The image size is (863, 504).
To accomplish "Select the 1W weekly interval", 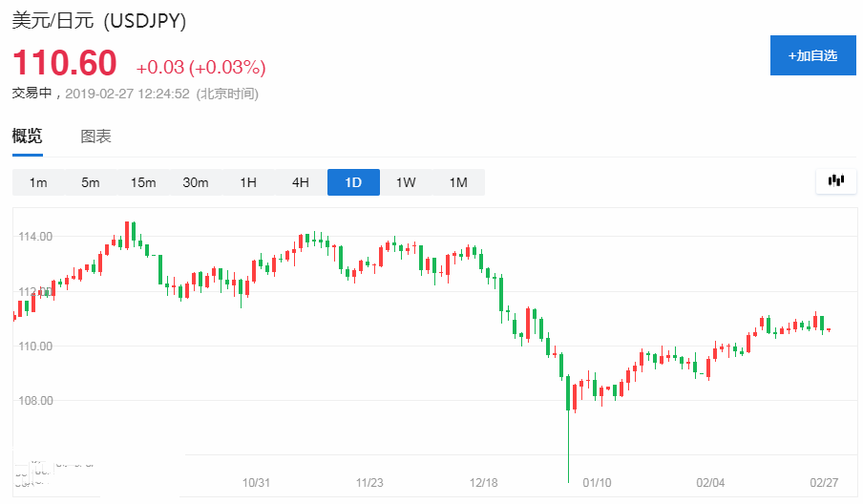I will 406,182.
